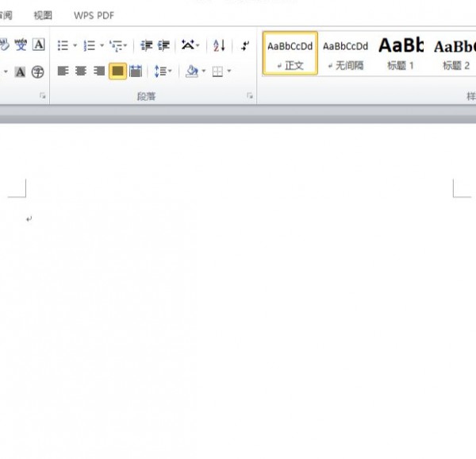This screenshot has height=459, width=476.
Task: Click the enclosed character (字) icon
Action: coord(38,71)
